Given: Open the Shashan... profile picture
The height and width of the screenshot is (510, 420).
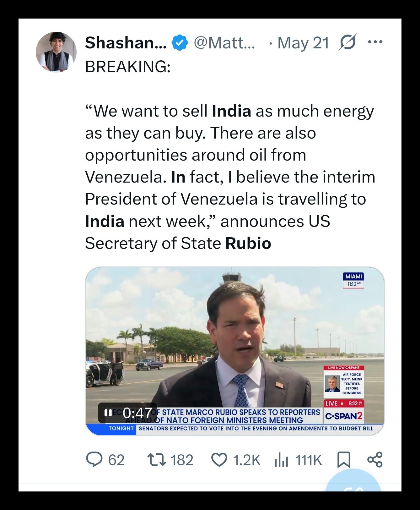Looking at the screenshot, I should tap(56, 52).
